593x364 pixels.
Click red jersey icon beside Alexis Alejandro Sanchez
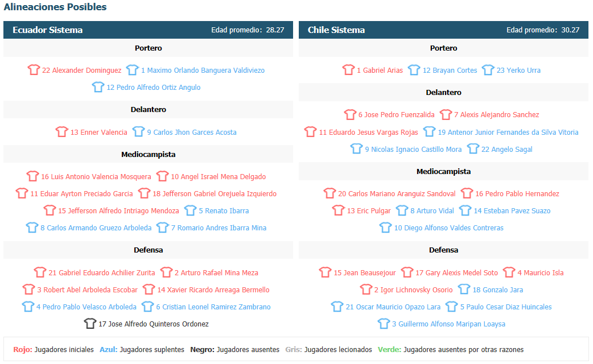(x=446, y=114)
